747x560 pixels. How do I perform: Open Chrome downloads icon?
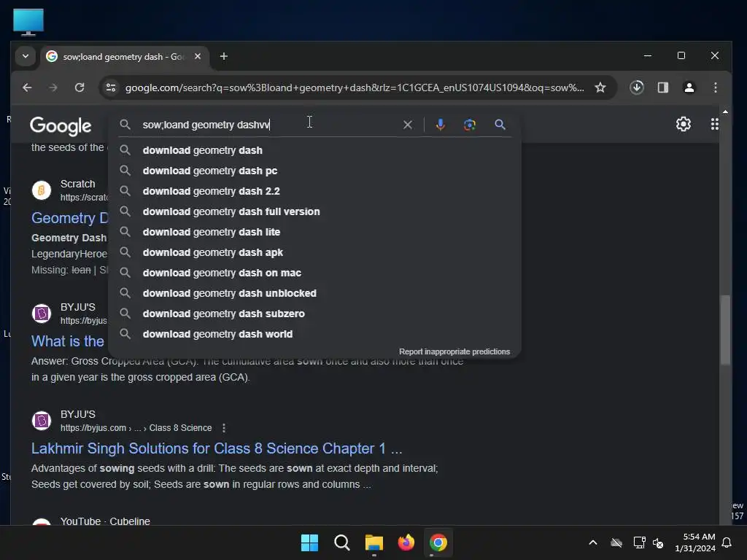pos(636,87)
